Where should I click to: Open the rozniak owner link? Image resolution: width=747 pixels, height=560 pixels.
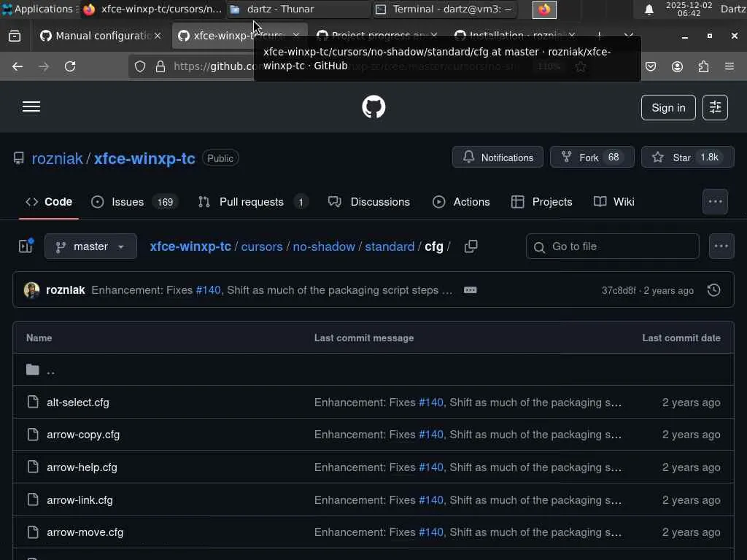click(x=57, y=158)
